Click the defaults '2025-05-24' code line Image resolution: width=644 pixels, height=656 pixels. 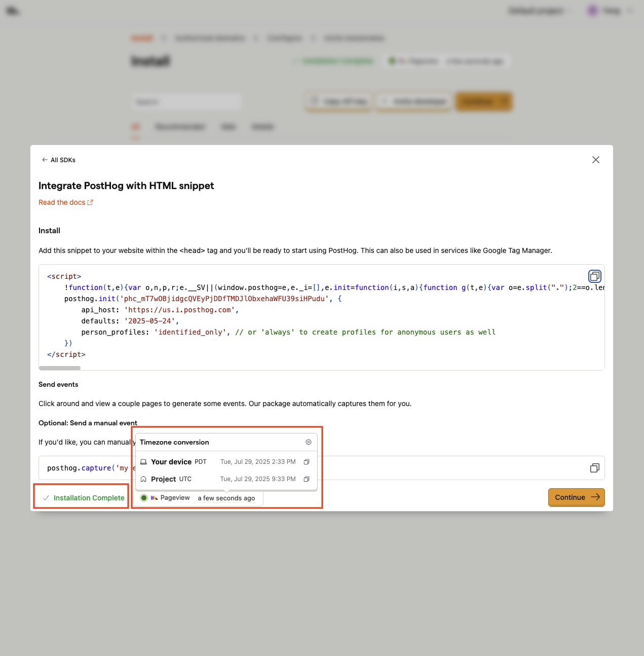(130, 321)
